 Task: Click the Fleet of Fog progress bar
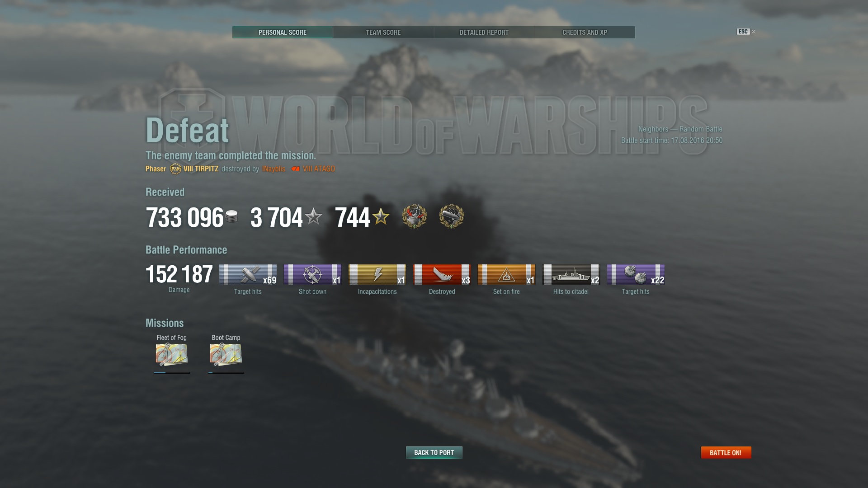(172, 373)
